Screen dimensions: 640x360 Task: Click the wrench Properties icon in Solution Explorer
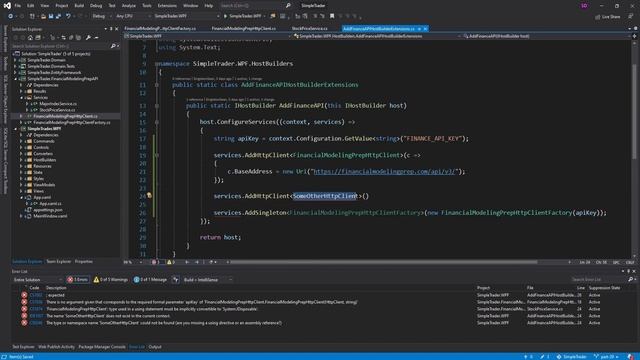pyautogui.click(x=88, y=38)
